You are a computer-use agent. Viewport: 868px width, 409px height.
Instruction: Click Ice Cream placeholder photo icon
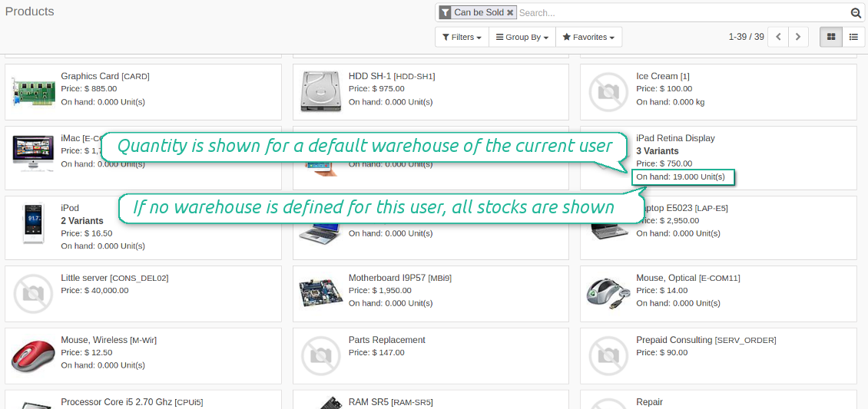608,91
